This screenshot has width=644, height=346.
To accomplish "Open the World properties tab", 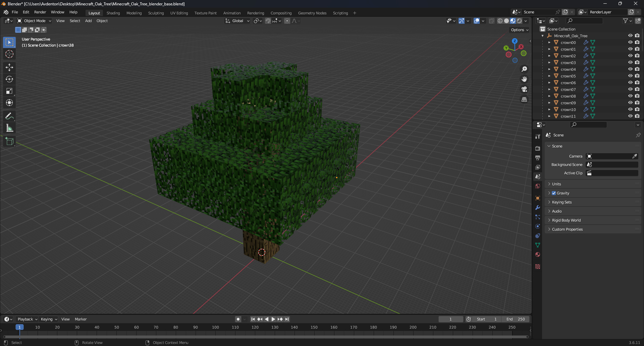I will tap(538, 186).
